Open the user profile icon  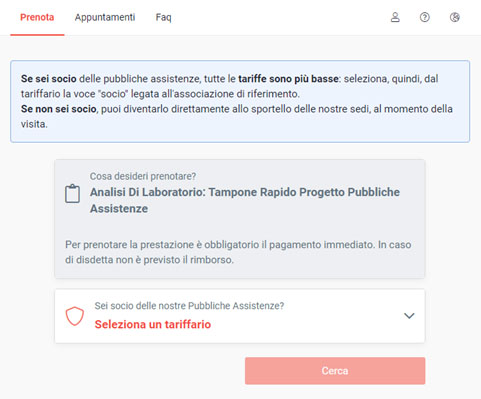coord(395,17)
